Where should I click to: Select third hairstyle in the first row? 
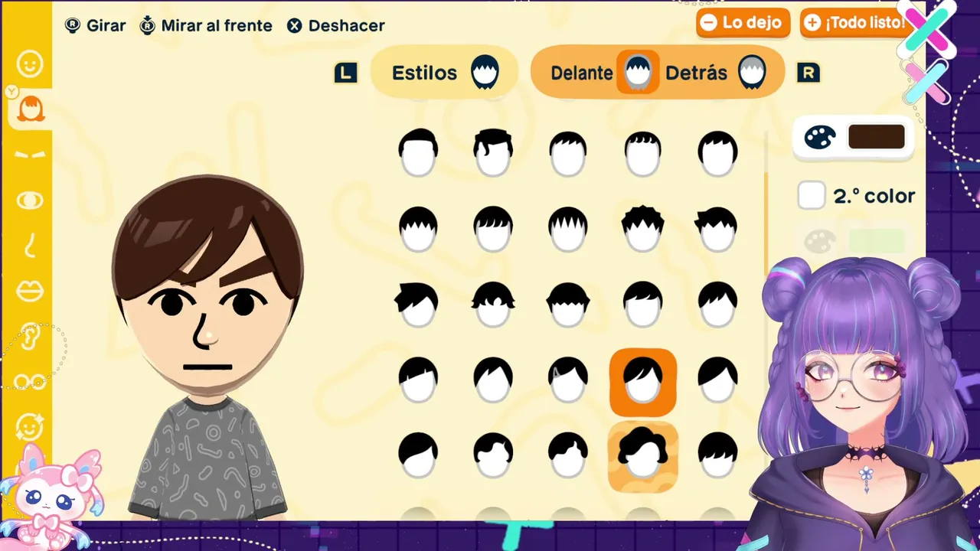click(x=568, y=153)
